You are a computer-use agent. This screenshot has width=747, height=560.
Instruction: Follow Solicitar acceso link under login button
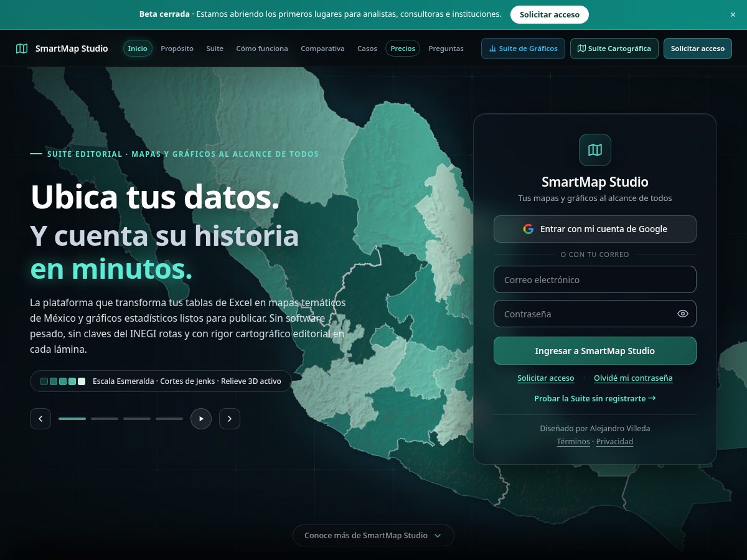tap(546, 378)
